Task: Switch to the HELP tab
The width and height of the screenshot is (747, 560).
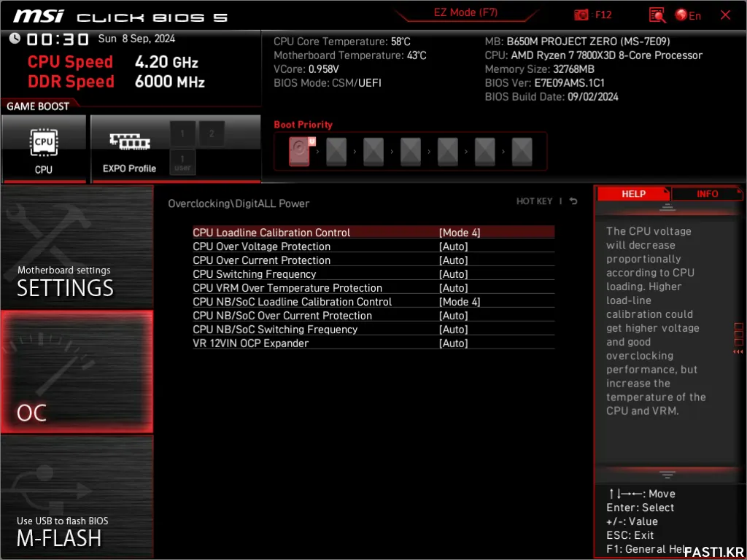Action: (x=633, y=194)
